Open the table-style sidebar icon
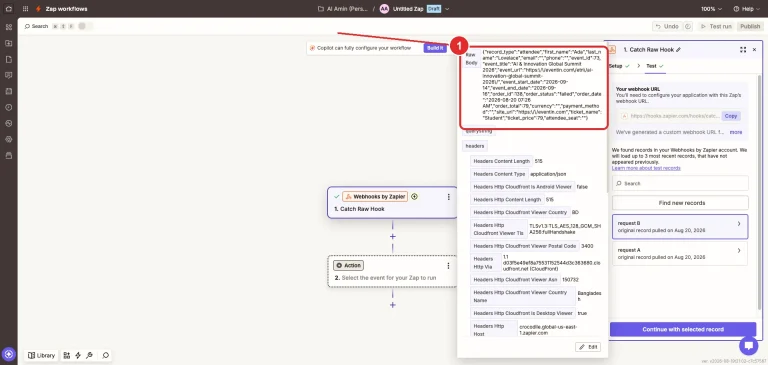Viewport: 768px width, 365px height. 9,91
